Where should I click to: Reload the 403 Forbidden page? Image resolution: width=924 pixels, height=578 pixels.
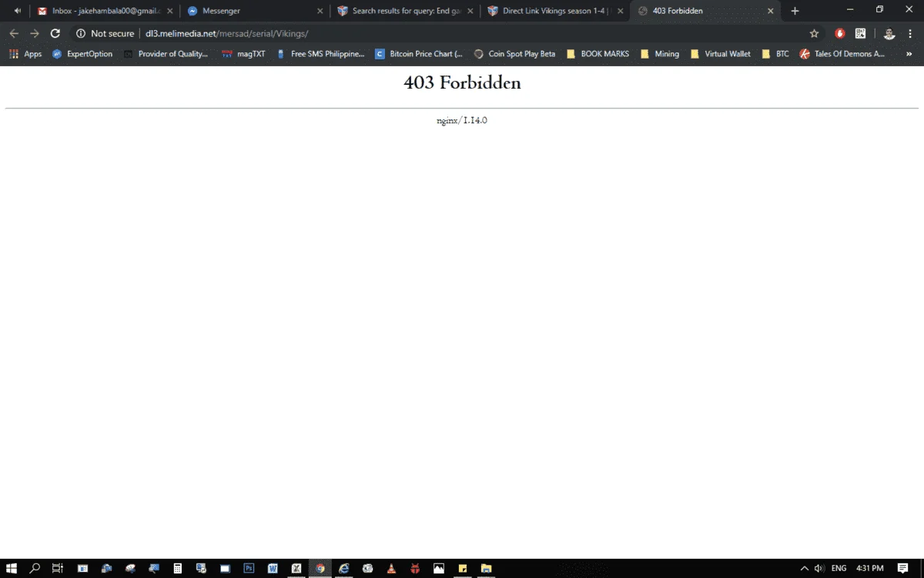(55, 33)
